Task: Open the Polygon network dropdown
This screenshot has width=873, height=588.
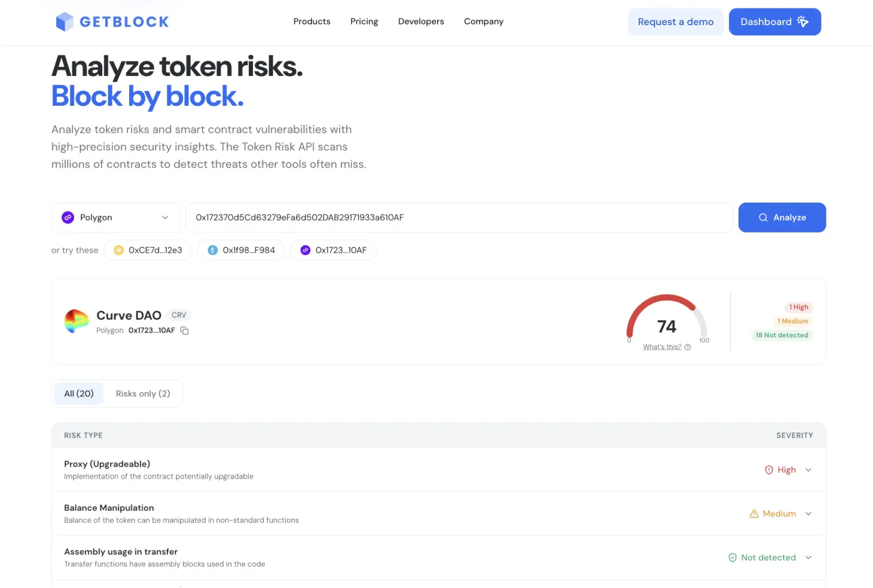Action: (x=166, y=218)
